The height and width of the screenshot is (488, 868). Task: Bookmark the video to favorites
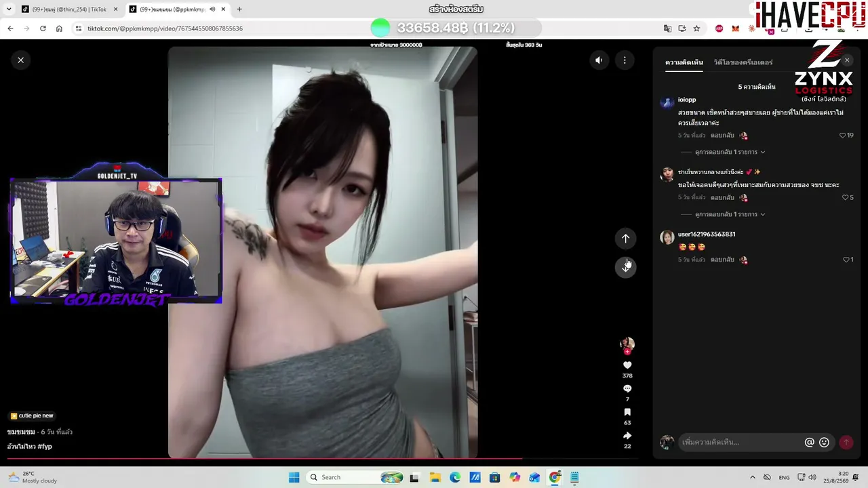click(x=627, y=412)
